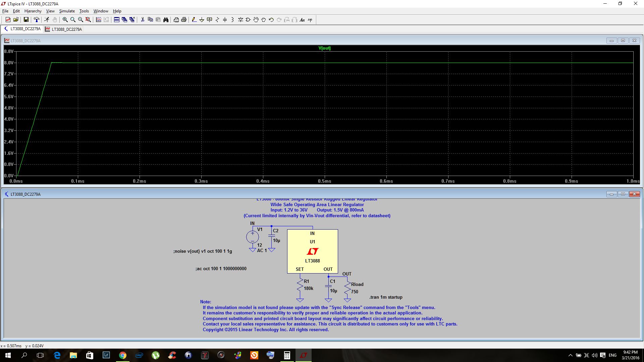Viewport: 644px width, 362px height.
Task: Autorange the plot with the waveform grid icon
Action: [x=99, y=20]
